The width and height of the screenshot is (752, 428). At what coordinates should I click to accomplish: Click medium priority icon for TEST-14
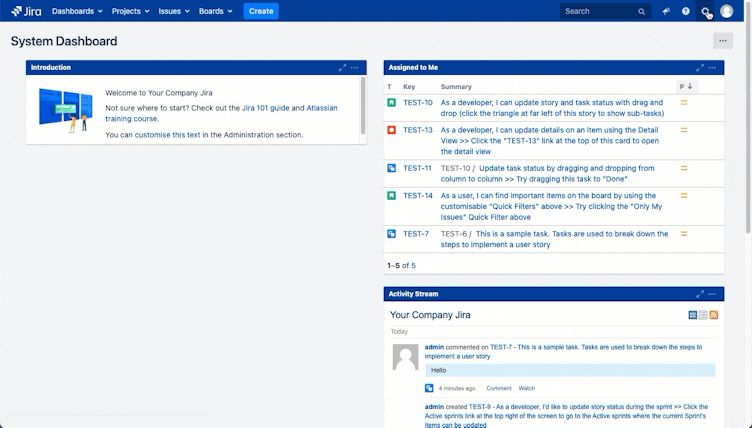[x=684, y=195]
